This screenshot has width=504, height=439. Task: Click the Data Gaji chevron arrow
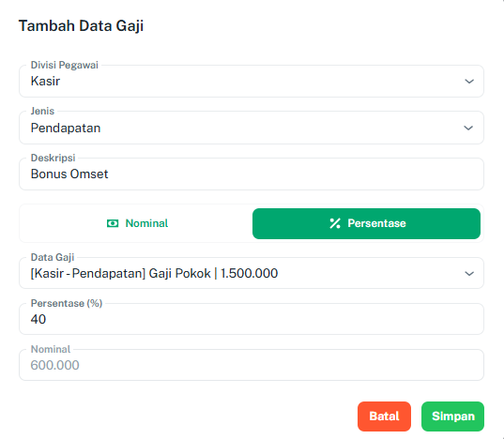coord(469,274)
